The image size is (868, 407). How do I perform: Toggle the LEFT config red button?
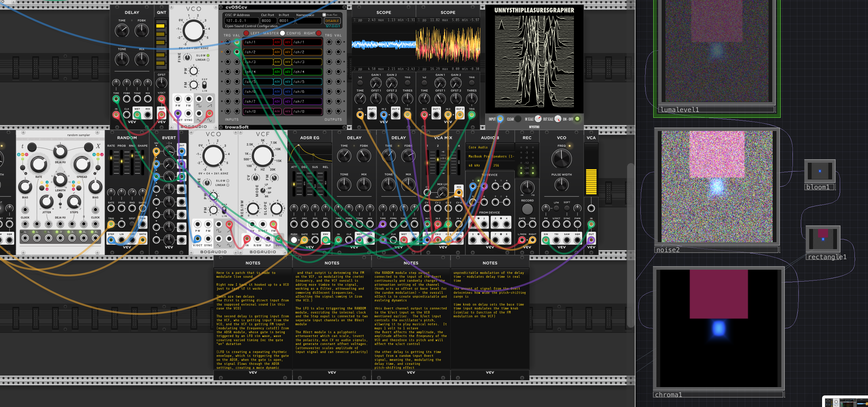point(246,33)
